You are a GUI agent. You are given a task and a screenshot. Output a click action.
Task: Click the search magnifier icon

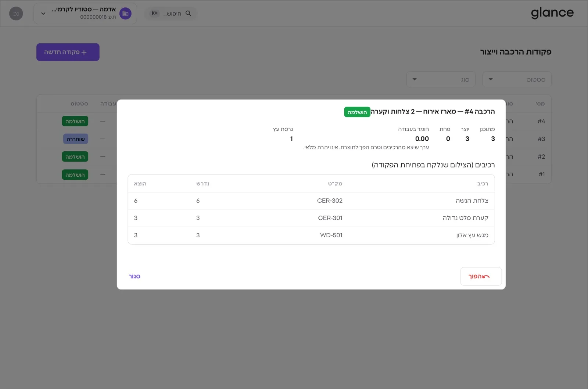pos(189,13)
